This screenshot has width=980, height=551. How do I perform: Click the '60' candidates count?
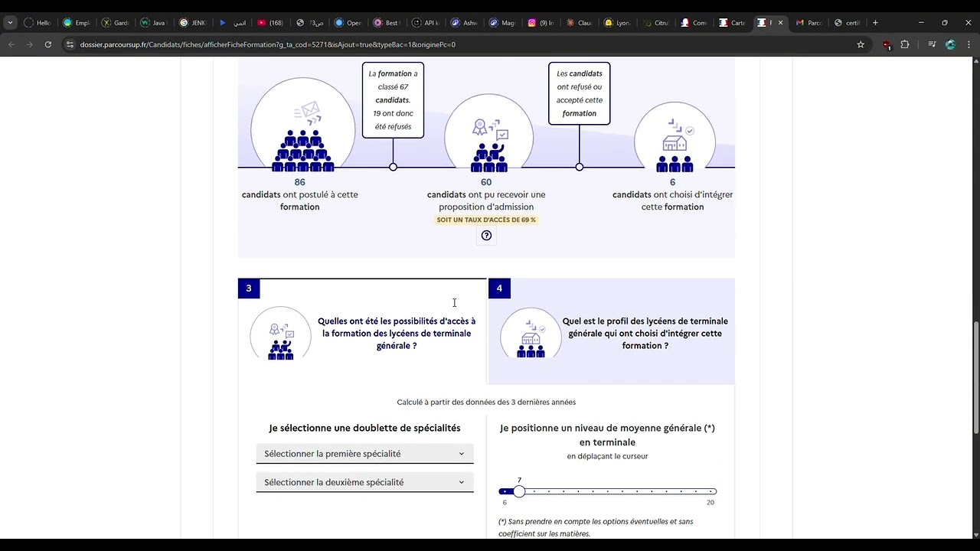tap(486, 182)
